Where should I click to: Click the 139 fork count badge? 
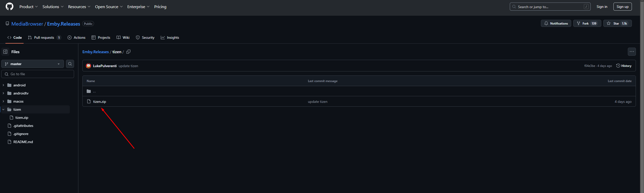pos(594,23)
